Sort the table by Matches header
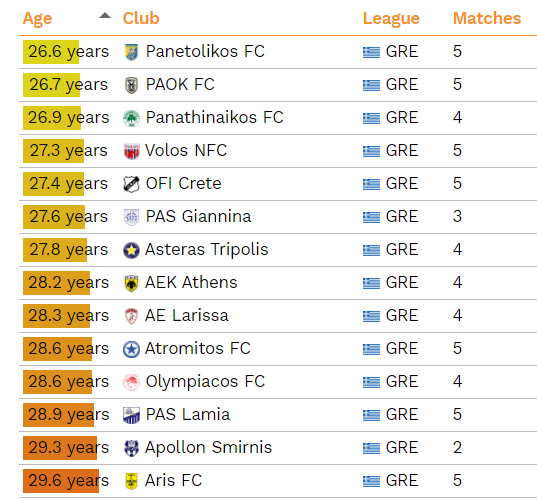The height and width of the screenshot is (499, 537). (x=487, y=18)
